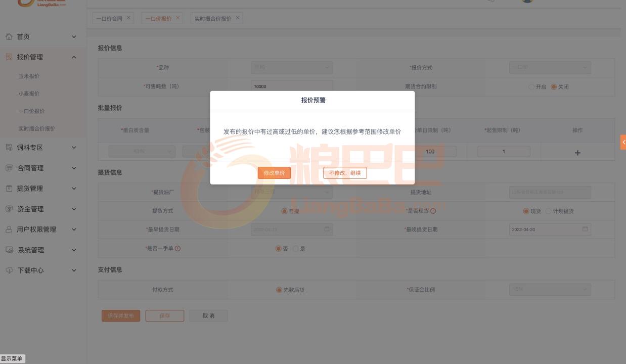Open the calendar icon for 最早提货日期
The height and width of the screenshot is (364, 626).
[327, 229]
